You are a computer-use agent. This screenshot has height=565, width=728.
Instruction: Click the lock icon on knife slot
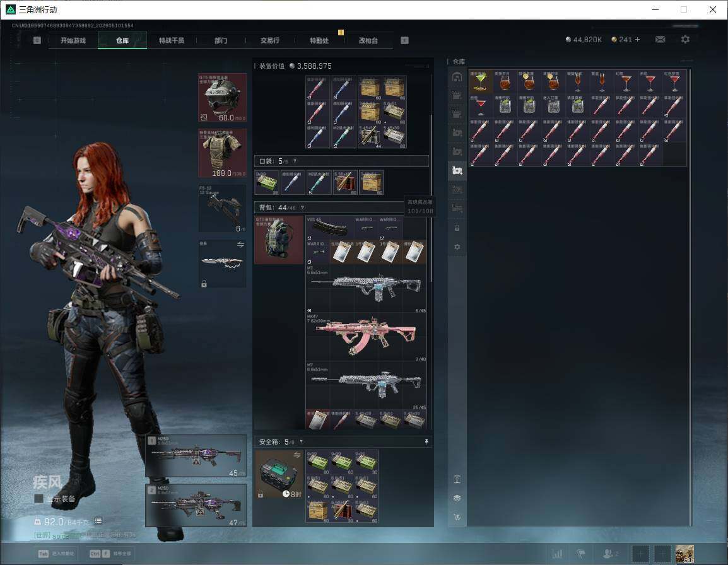pos(204,283)
